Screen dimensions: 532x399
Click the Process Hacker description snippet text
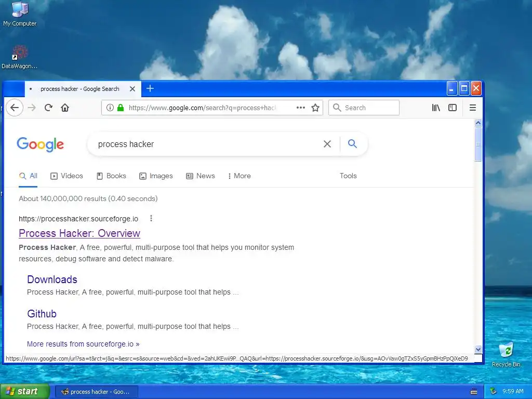[x=156, y=253]
